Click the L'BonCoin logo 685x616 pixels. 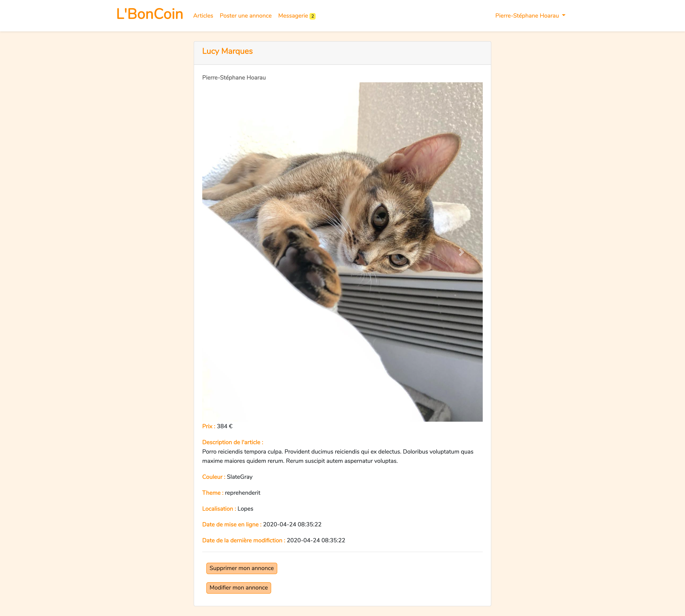(150, 14)
